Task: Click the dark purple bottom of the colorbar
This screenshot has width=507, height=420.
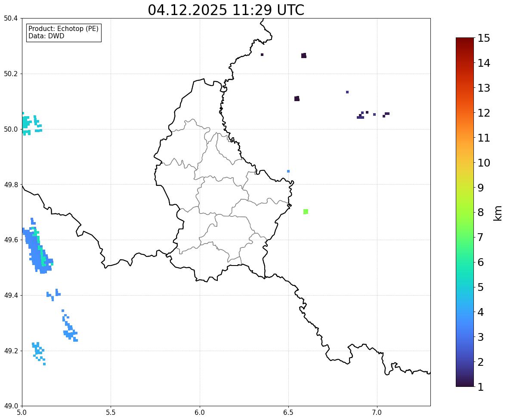Action: click(465, 382)
